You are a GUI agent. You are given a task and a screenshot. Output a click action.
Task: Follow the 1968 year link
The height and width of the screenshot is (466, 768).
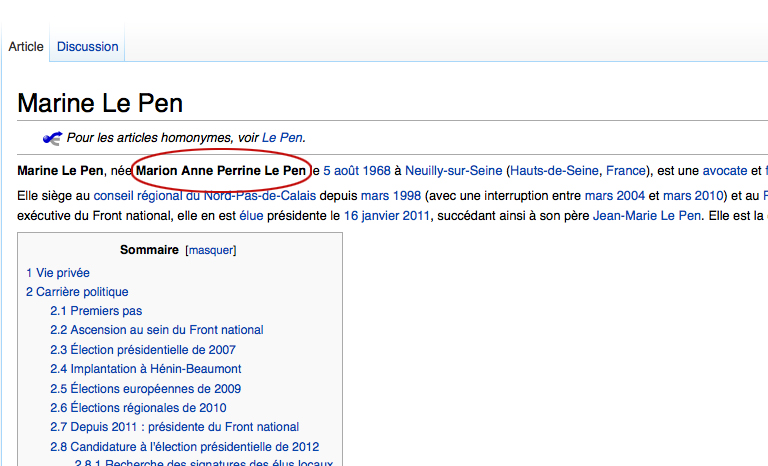pyautogui.click(x=377, y=171)
